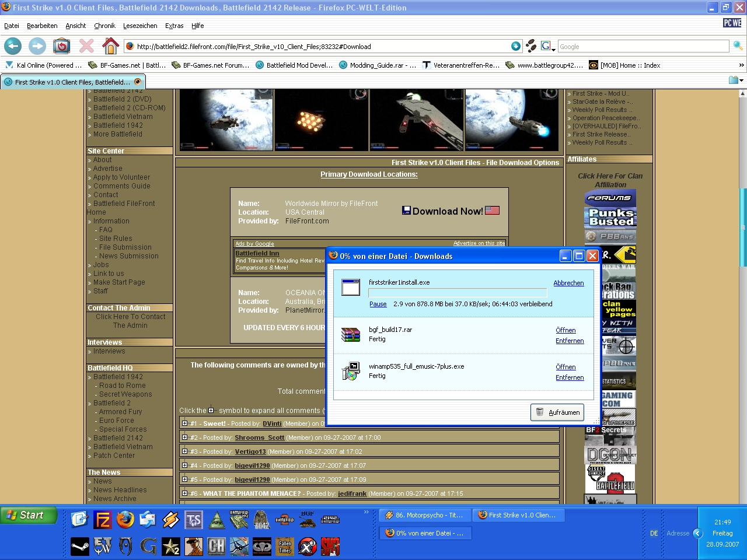Open the Patch Center sidebar link
The height and width of the screenshot is (560, 747).
click(x=114, y=456)
